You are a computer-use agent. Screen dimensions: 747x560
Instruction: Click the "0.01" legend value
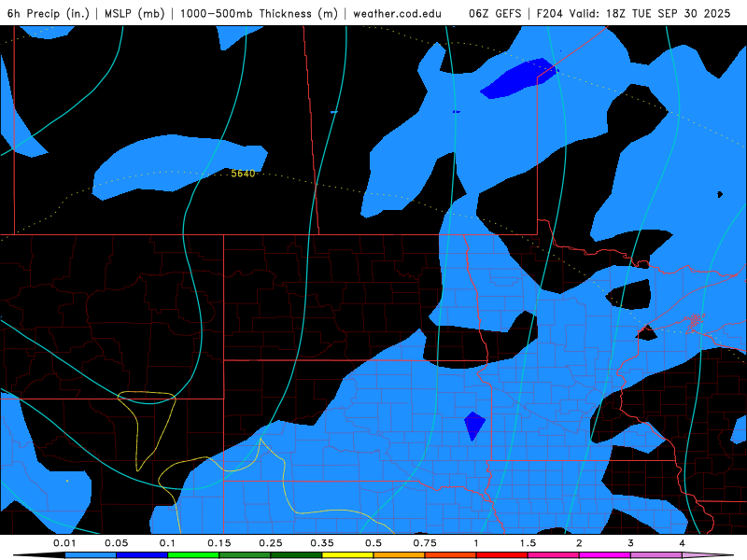coord(64,543)
